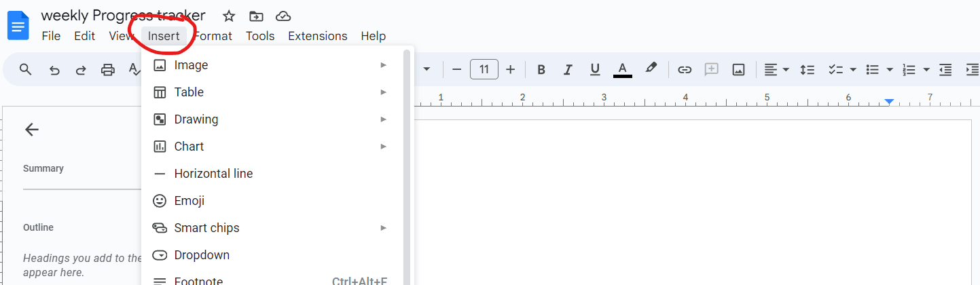This screenshot has height=285, width=980.
Task: Close the outline panel with back arrow
Action: [x=31, y=130]
